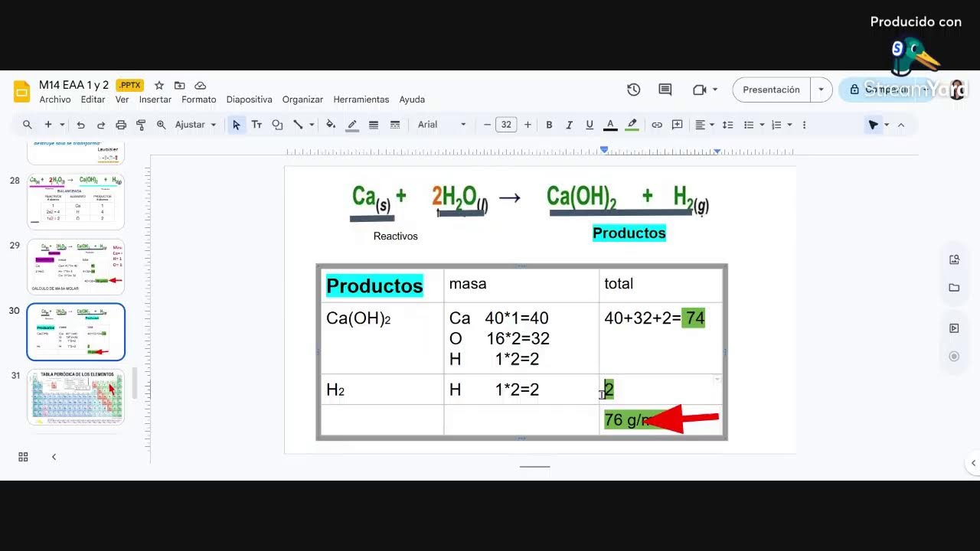
Task: Print the presentation
Action: 121,125
